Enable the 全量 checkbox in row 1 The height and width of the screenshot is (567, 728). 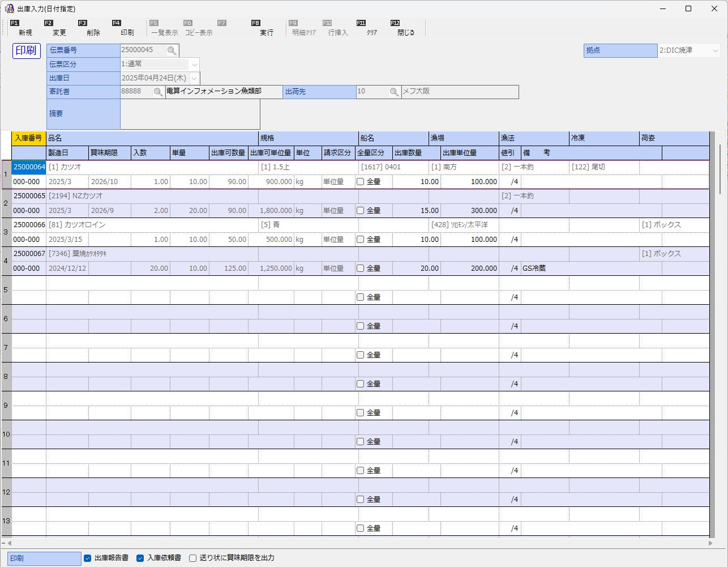(360, 182)
